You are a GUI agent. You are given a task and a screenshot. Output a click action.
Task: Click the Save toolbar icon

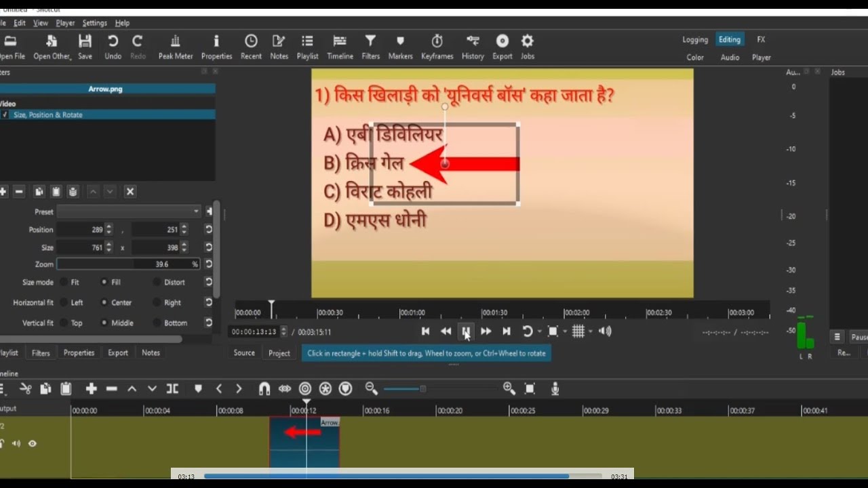85,47
